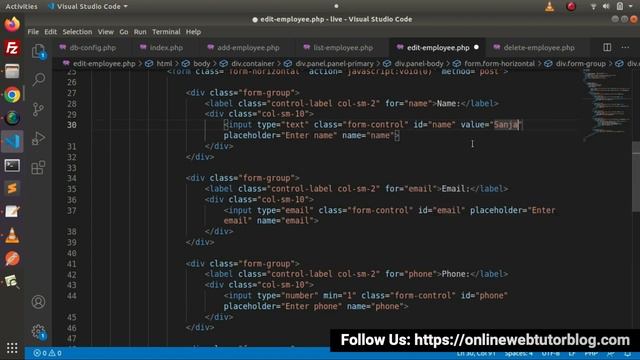Open Terminal from the dock
640x360 pixels.
coord(12,165)
